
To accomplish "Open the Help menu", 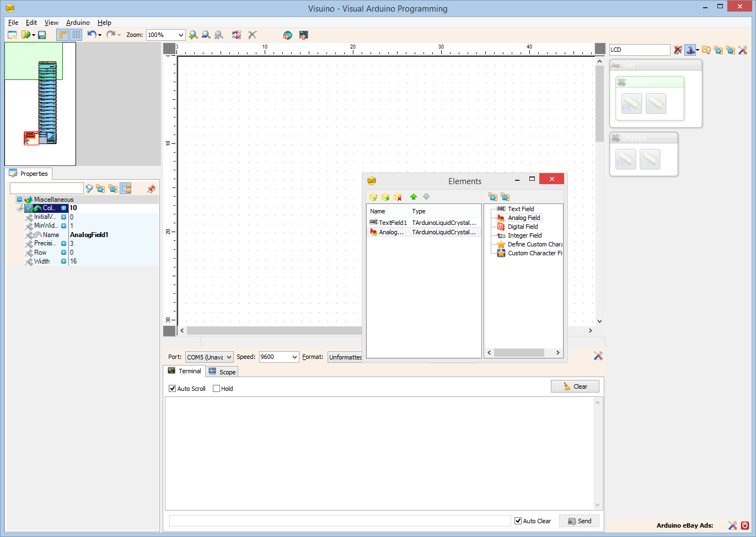I will [x=104, y=23].
